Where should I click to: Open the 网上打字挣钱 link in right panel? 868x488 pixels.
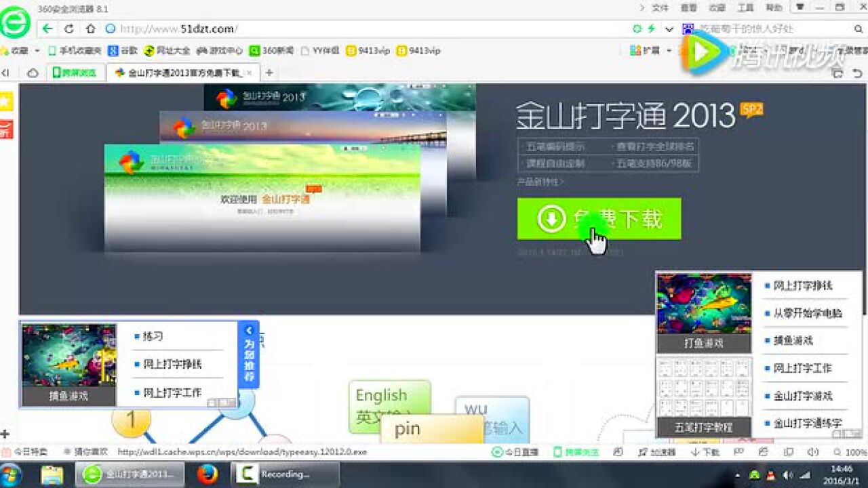pos(803,285)
